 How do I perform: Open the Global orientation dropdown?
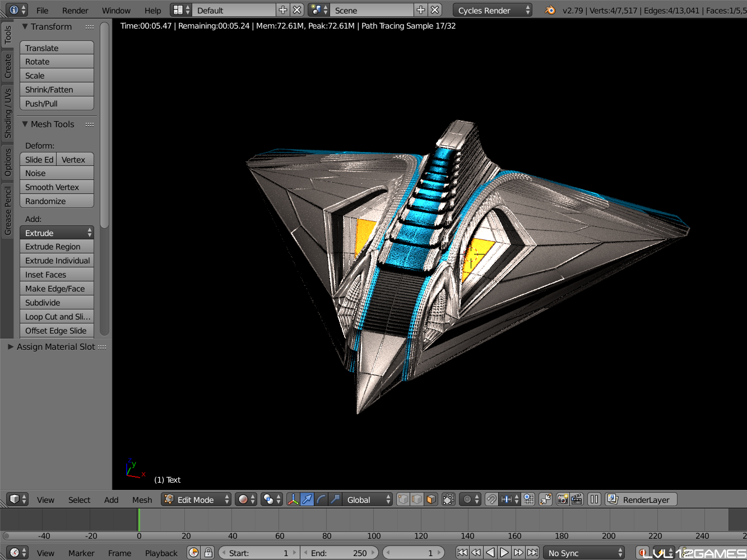pos(367,499)
